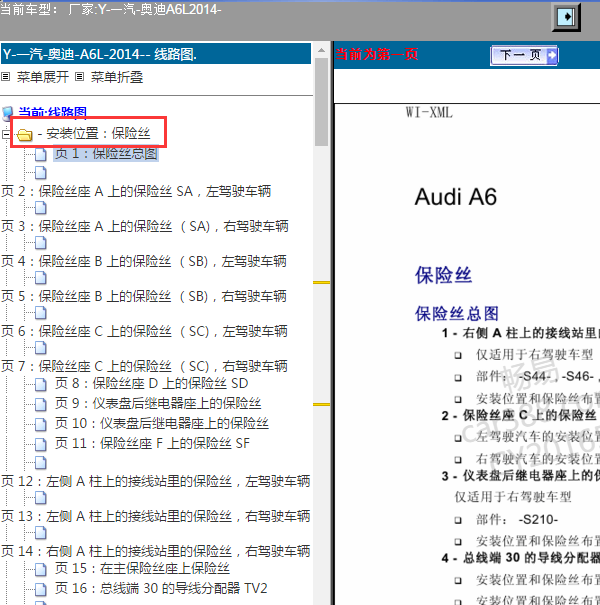
Task: Click page icon above 页 4 entry
Action: click(x=41, y=243)
